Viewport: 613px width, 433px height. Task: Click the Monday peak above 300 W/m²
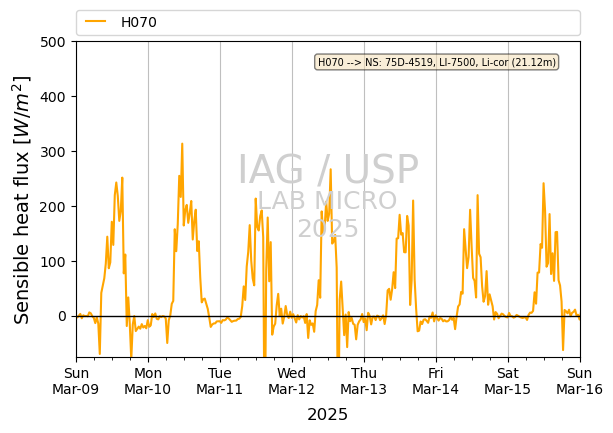[x=182, y=144]
